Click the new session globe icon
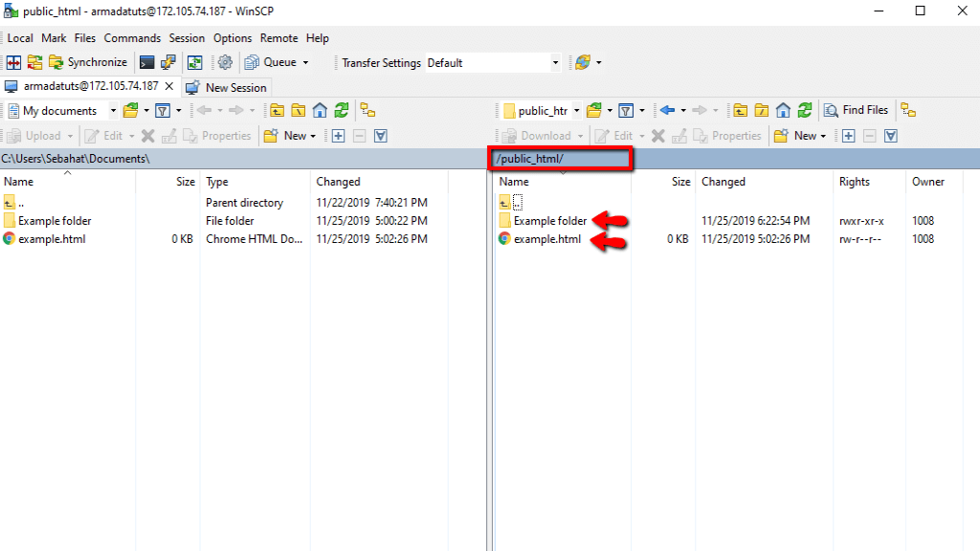 [x=583, y=62]
